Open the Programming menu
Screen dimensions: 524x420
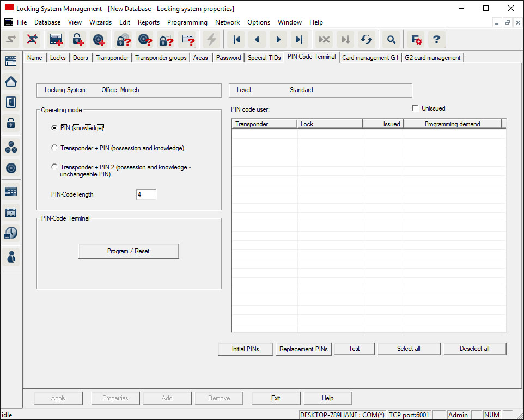point(187,22)
